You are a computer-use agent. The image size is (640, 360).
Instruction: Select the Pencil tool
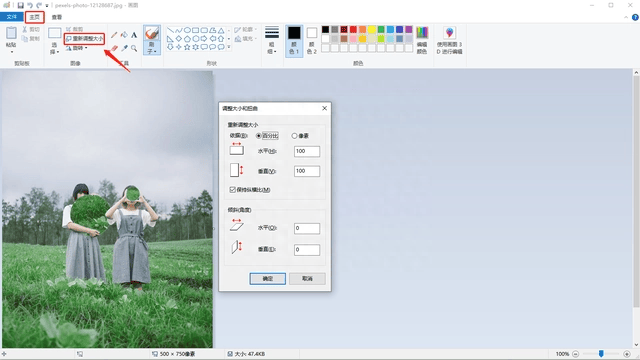tap(114, 36)
